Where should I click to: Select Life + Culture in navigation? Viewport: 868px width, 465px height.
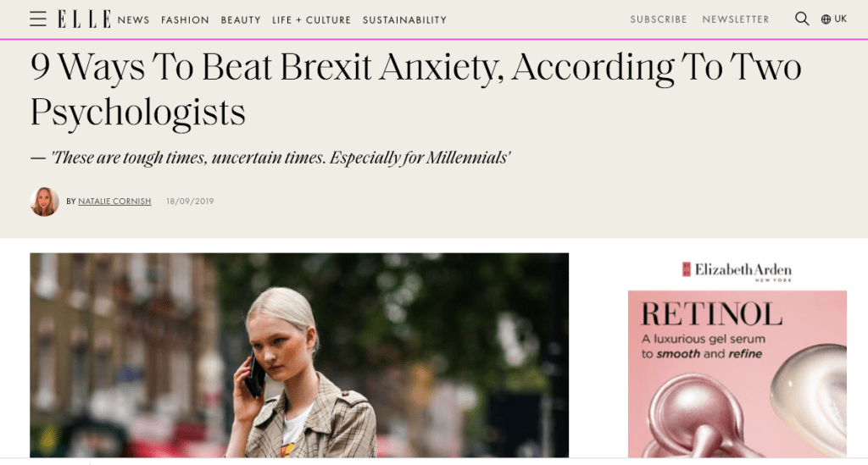click(x=311, y=20)
